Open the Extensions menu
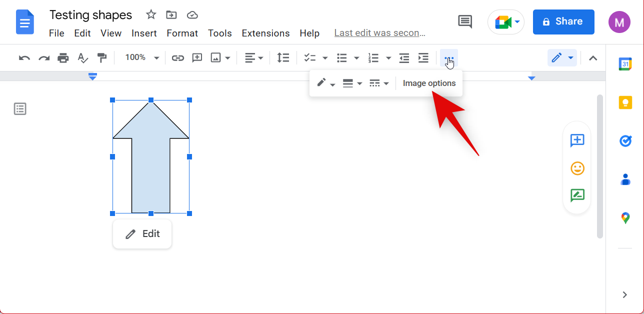Image resolution: width=644 pixels, height=314 pixels. coord(265,33)
